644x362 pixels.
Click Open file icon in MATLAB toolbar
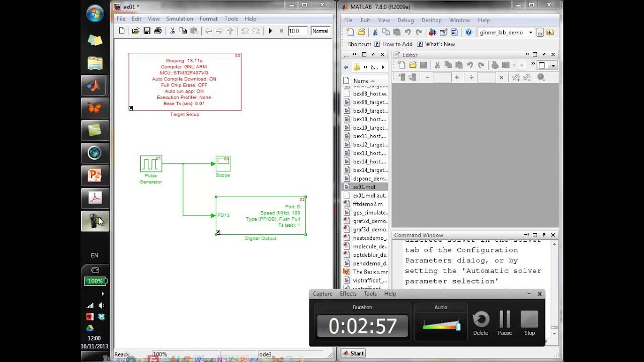point(361,32)
